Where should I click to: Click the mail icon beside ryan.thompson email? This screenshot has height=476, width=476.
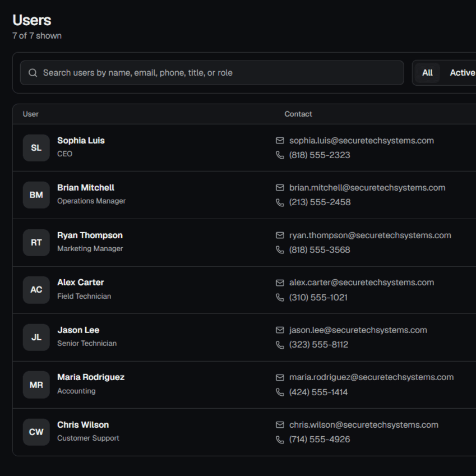tap(280, 235)
